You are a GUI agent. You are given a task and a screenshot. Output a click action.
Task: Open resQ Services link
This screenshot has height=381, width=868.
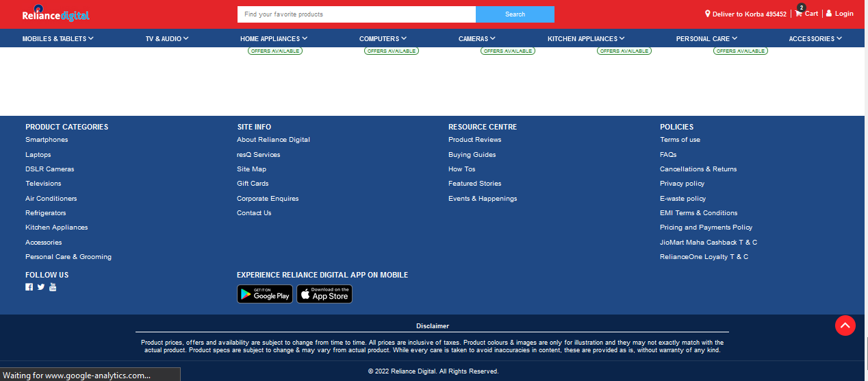(259, 155)
